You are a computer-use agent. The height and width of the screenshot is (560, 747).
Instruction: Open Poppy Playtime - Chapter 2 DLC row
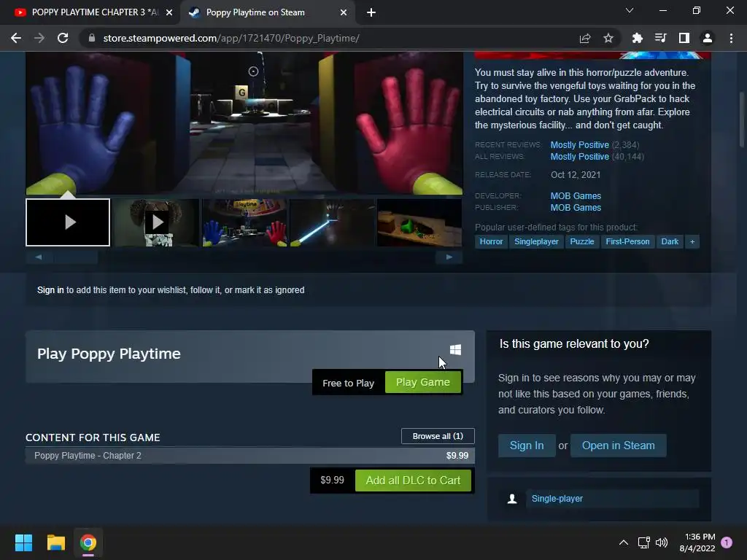[x=250, y=456]
